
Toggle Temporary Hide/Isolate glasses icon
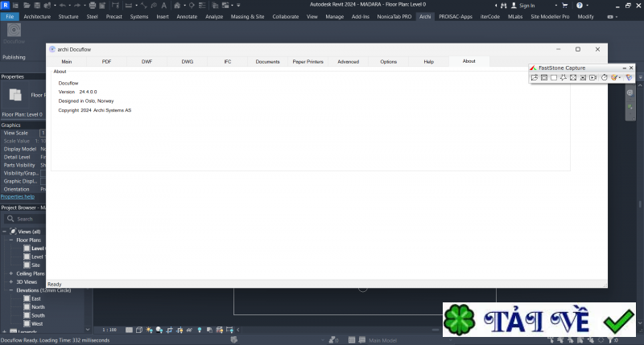(189, 330)
